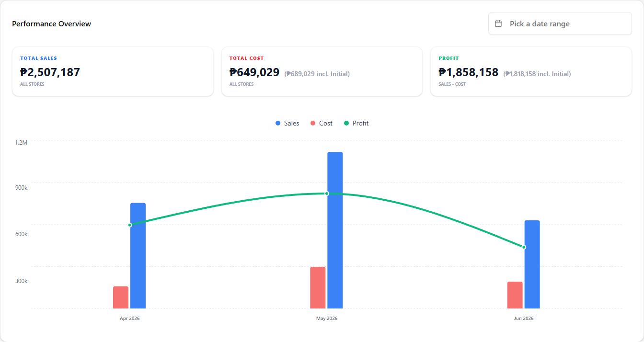
Task: Click the green Profit legend dot
Action: click(x=346, y=124)
